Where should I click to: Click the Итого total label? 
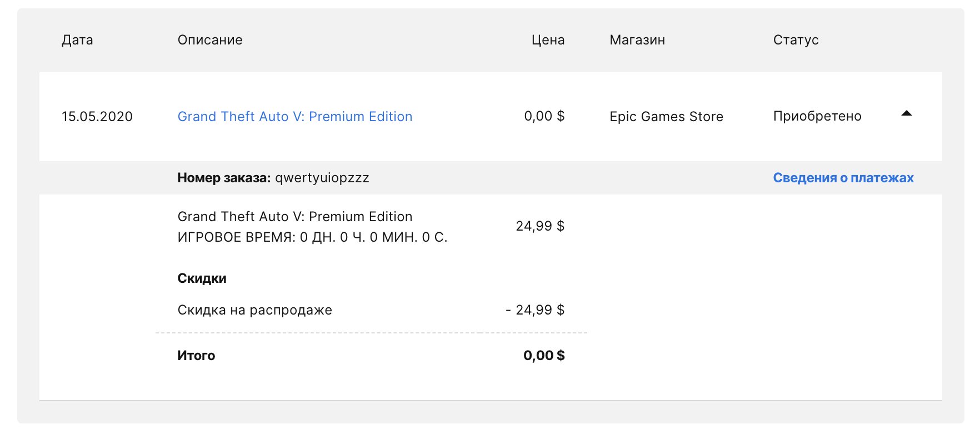click(x=196, y=356)
